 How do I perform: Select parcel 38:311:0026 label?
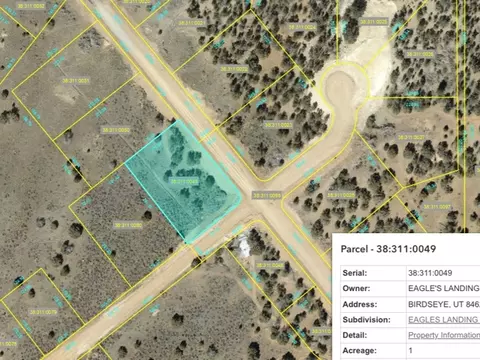coord(419,54)
